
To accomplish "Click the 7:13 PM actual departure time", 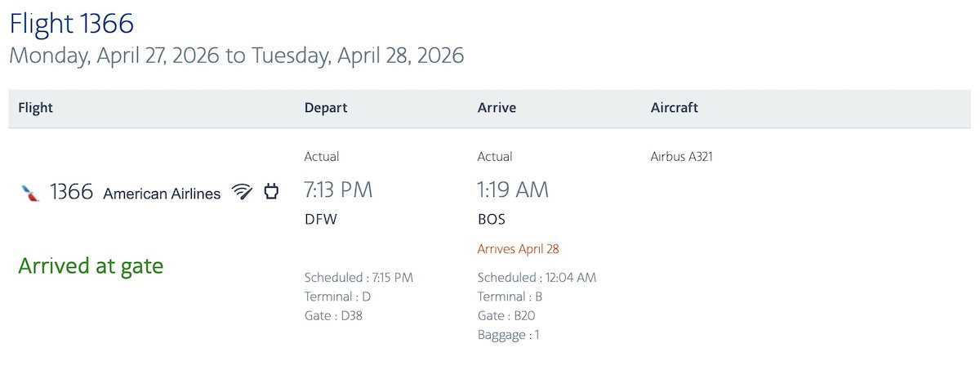I will (338, 190).
